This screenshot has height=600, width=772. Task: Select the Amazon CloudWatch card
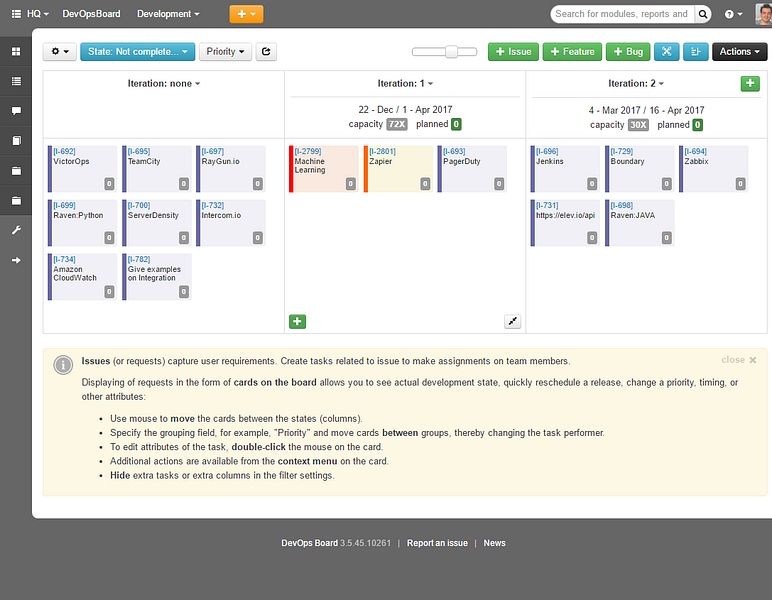point(83,277)
